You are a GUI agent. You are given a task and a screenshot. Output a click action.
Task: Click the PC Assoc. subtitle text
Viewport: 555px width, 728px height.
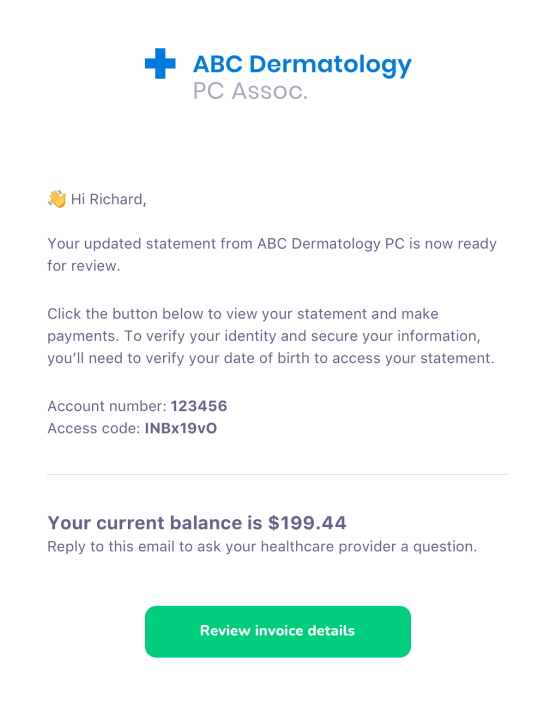[x=250, y=91]
